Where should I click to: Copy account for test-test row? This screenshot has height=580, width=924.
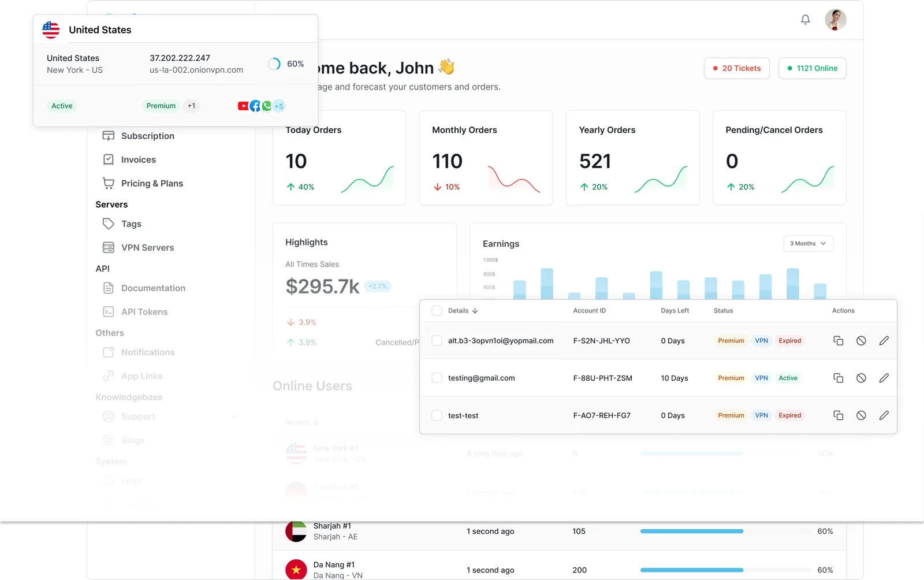point(838,415)
